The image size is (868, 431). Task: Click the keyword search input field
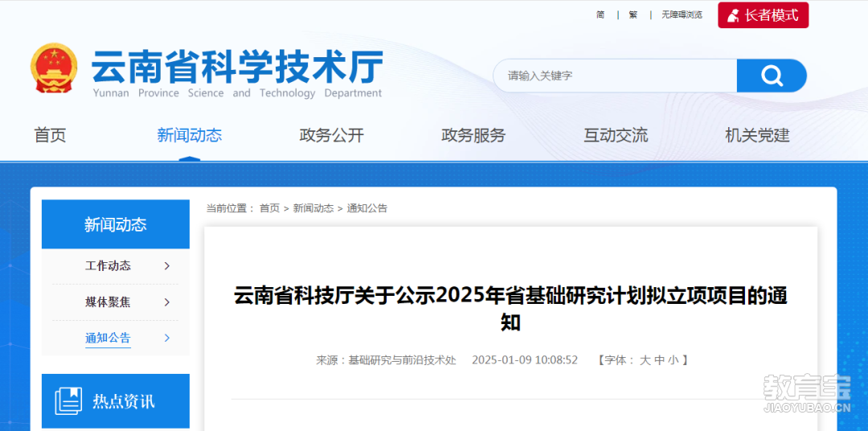615,76
